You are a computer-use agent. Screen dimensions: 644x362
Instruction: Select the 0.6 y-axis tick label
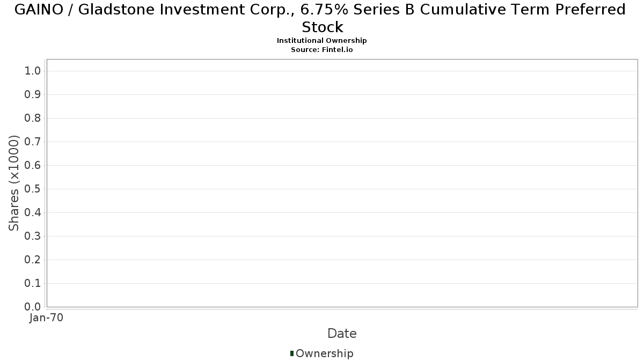click(x=33, y=166)
